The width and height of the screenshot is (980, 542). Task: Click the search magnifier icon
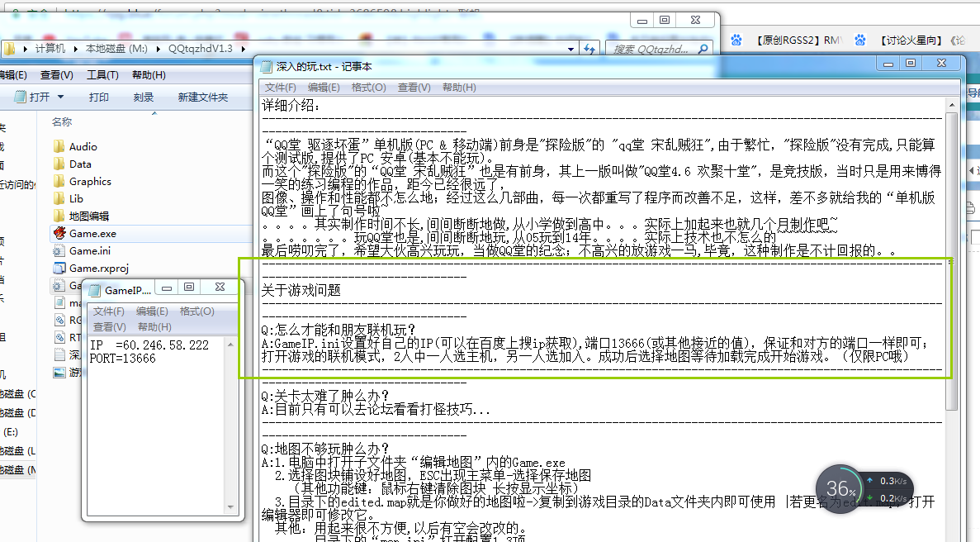703,48
